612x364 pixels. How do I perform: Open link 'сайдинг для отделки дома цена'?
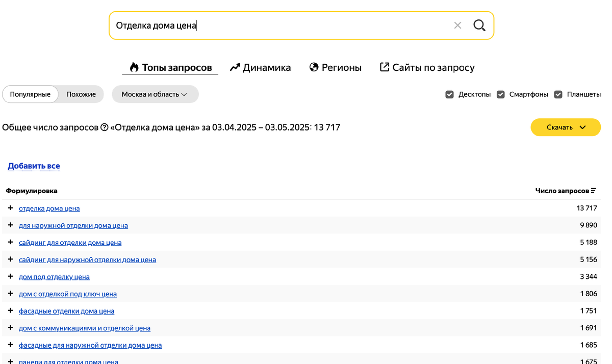(70, 243)
